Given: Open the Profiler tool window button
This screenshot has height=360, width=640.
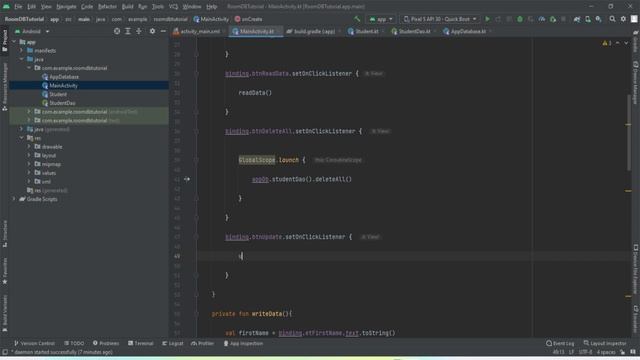Looking at the screenshot, I should (202, 343).
